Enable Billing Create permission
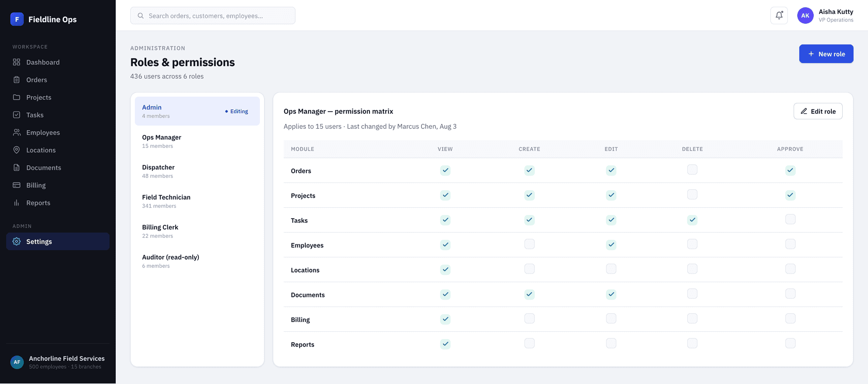This screenshot has height=384, width=868. (530, 318)
